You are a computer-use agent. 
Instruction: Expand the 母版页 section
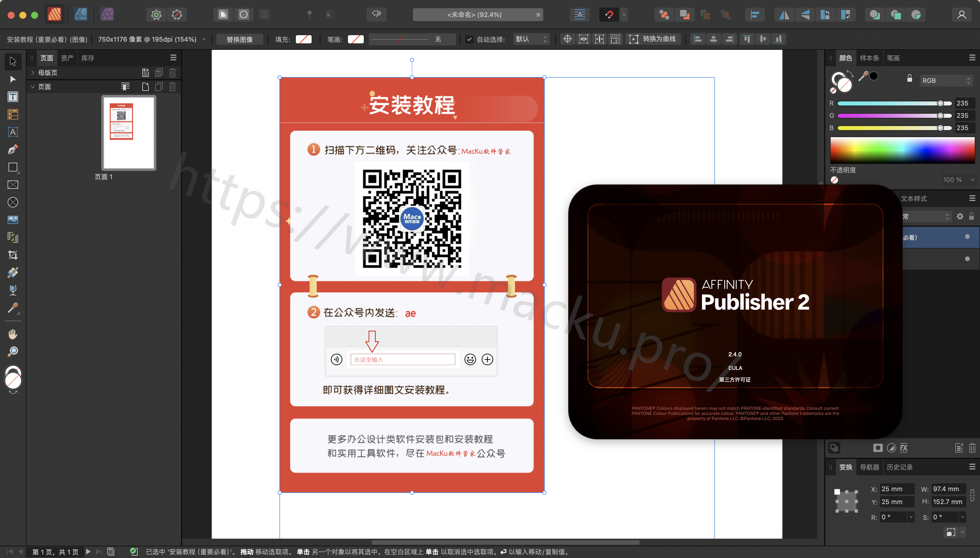click(33, 72)
